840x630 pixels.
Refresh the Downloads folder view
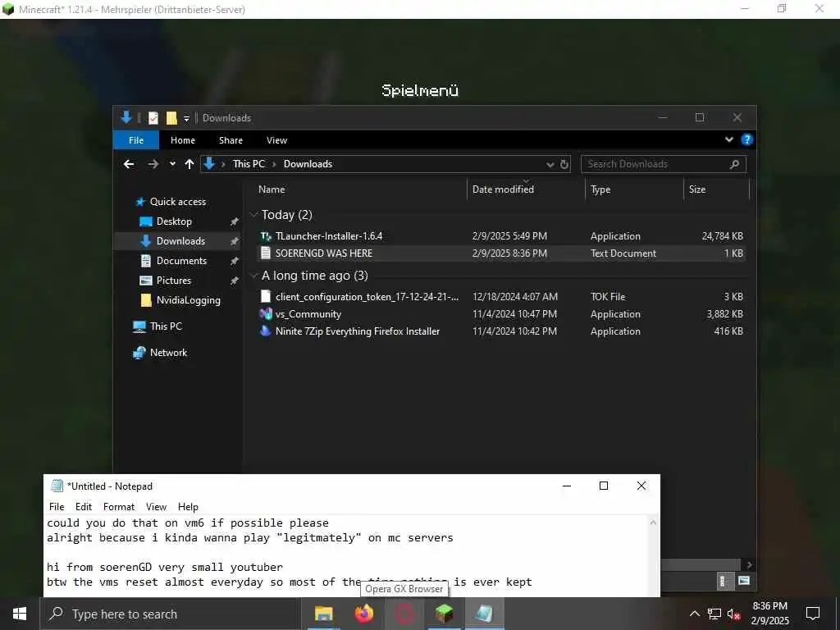tap(564, 164)
